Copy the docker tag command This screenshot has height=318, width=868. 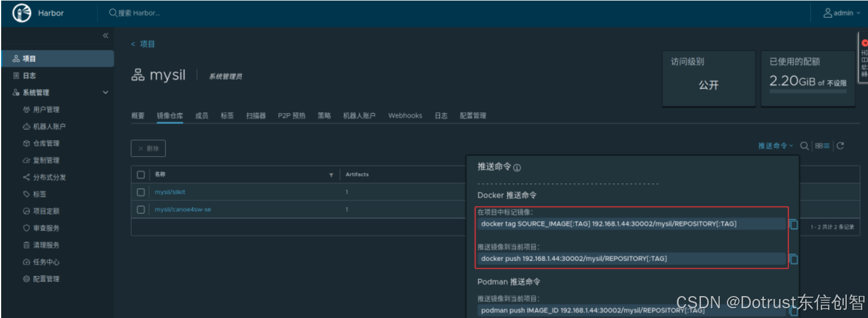pyautogui.click(x=794, y=224)
